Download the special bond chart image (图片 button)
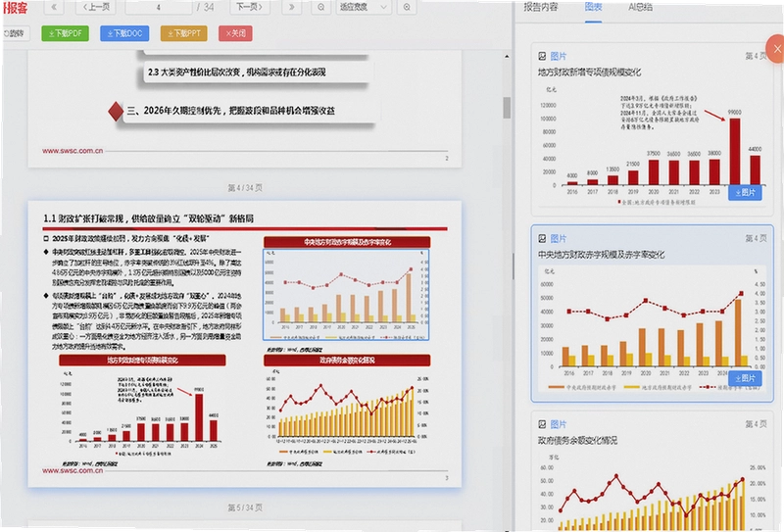The width and height of the screenshot is (784, 532). [x=745, y=192]
